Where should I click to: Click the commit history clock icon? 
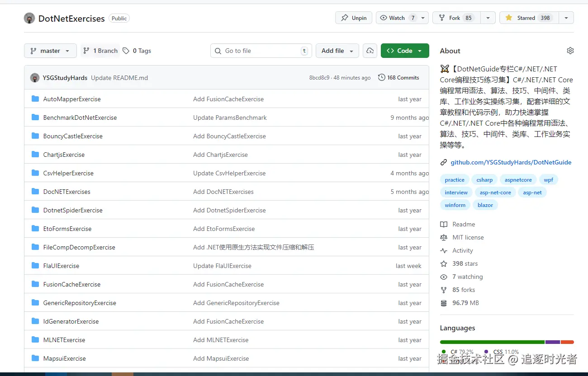pyautogui.click(x=381, y=78)
